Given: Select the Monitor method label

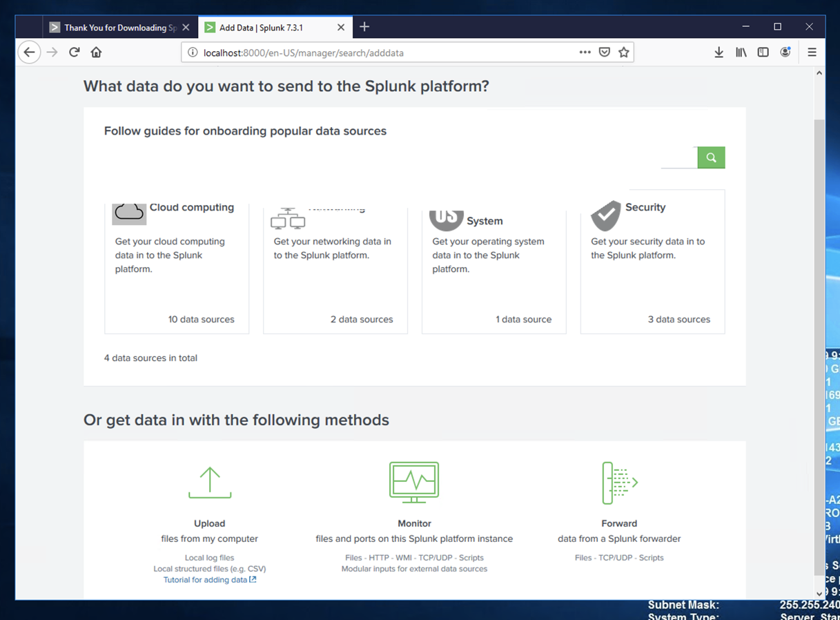Looking at the screenshot, I should tap(414, 523).
